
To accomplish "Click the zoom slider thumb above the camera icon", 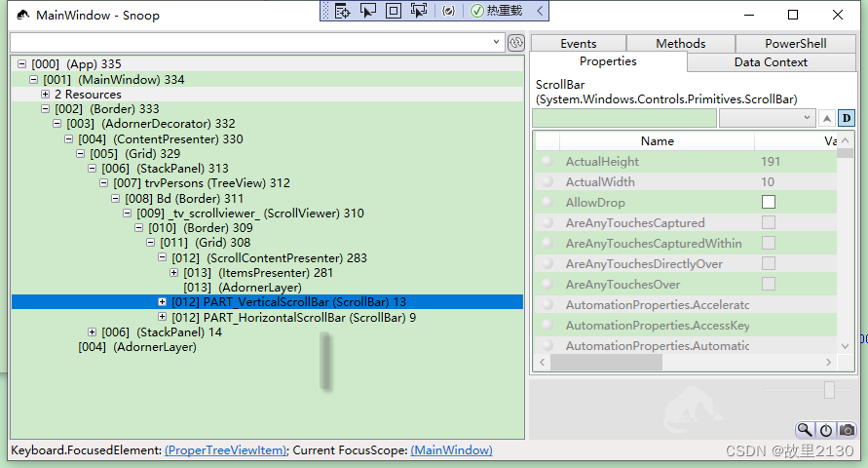I will point(830,390).
